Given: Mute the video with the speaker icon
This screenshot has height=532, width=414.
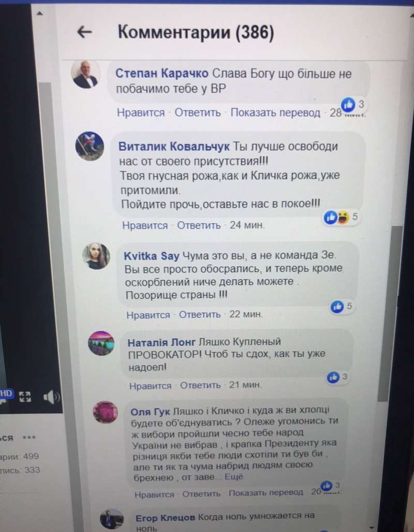Looking at the screenshot, I should click(51, 397).
